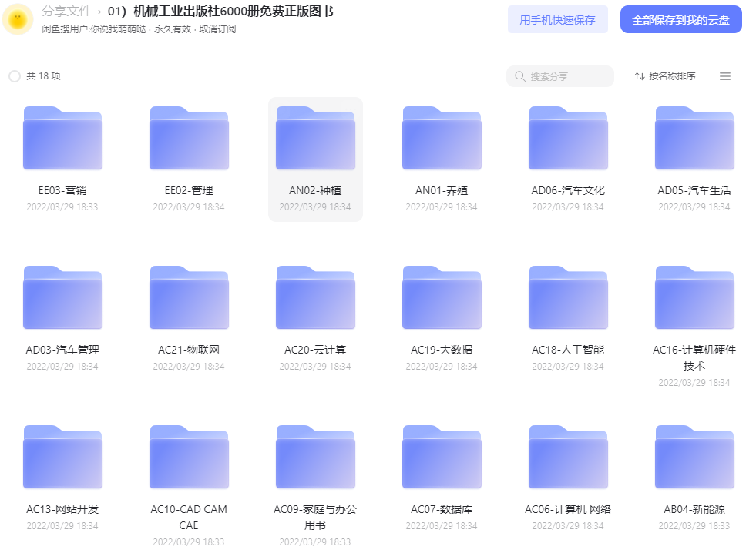Open the AC19-大数据 folder icon

pos(442,297)
